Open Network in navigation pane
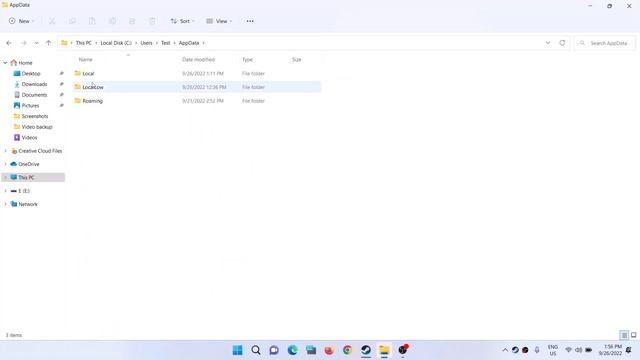The image size is (640, 360). tap(28, 204)
